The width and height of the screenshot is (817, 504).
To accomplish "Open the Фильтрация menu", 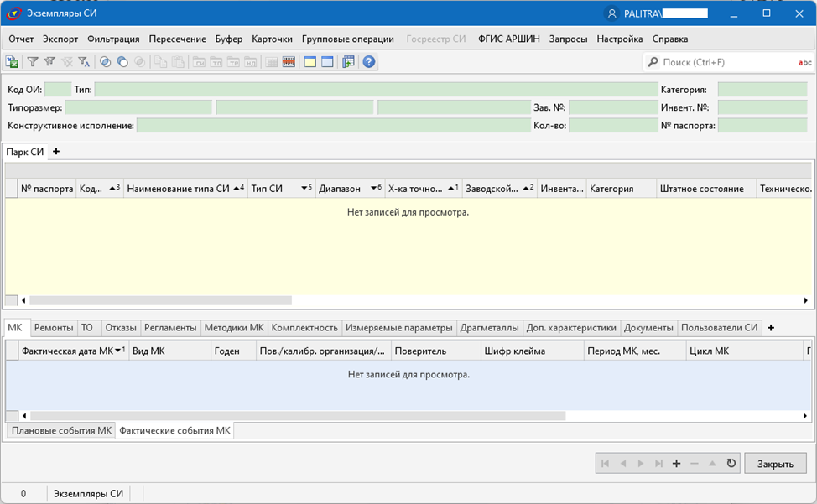I will (113, 39).
